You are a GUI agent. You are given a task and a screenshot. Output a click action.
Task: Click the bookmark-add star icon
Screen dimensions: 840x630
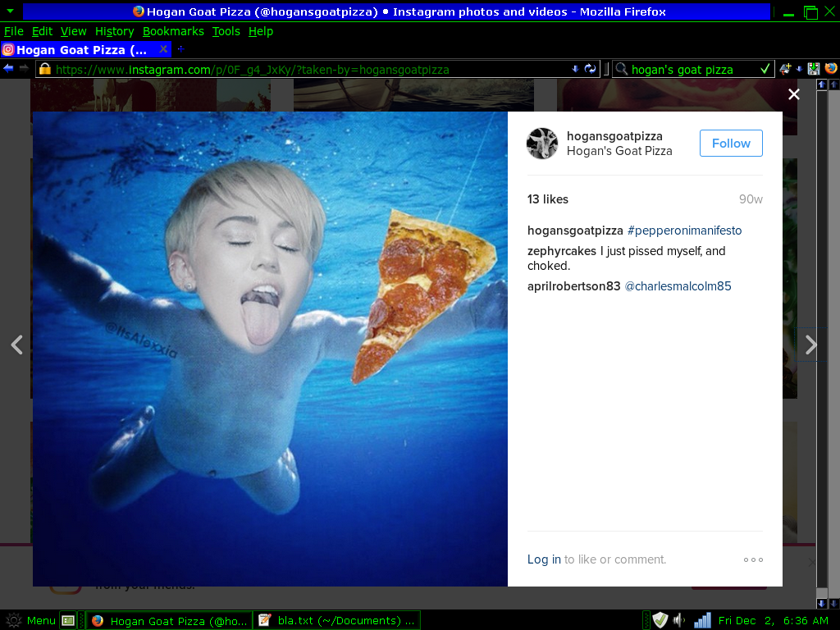(x=785, y=69)
